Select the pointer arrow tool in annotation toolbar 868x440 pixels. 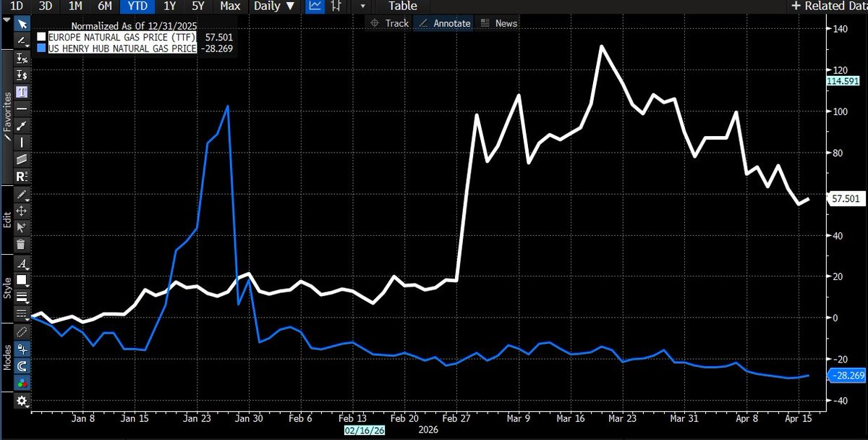[22, 25]
